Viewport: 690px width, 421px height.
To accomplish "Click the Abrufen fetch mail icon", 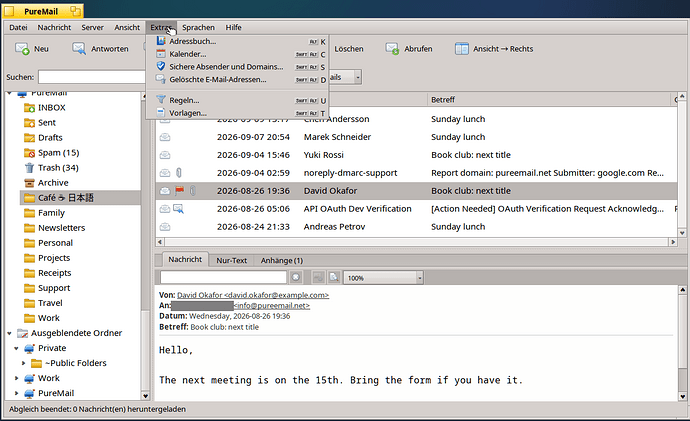I will pos(392,48).
